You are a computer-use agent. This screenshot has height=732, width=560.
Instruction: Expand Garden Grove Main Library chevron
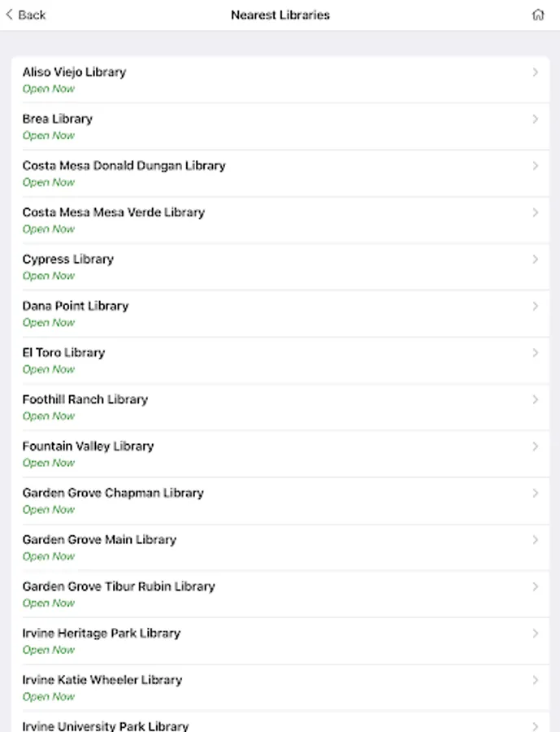(535, 539)
